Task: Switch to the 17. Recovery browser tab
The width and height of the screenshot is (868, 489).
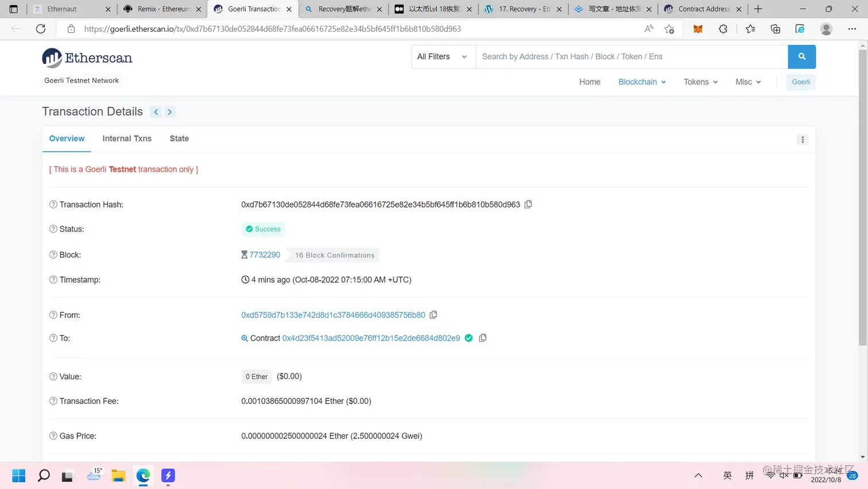Action: pos(522,9)
